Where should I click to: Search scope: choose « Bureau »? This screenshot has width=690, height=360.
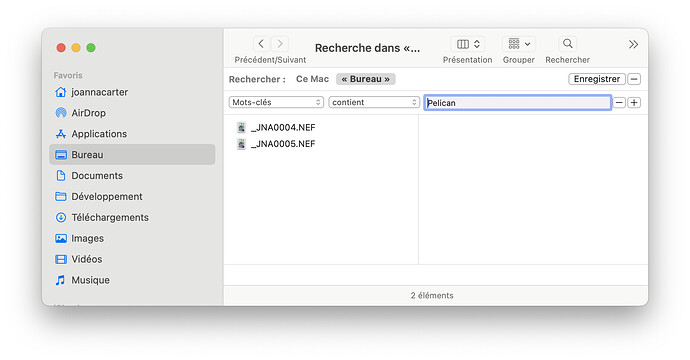[x=366, y=79]
